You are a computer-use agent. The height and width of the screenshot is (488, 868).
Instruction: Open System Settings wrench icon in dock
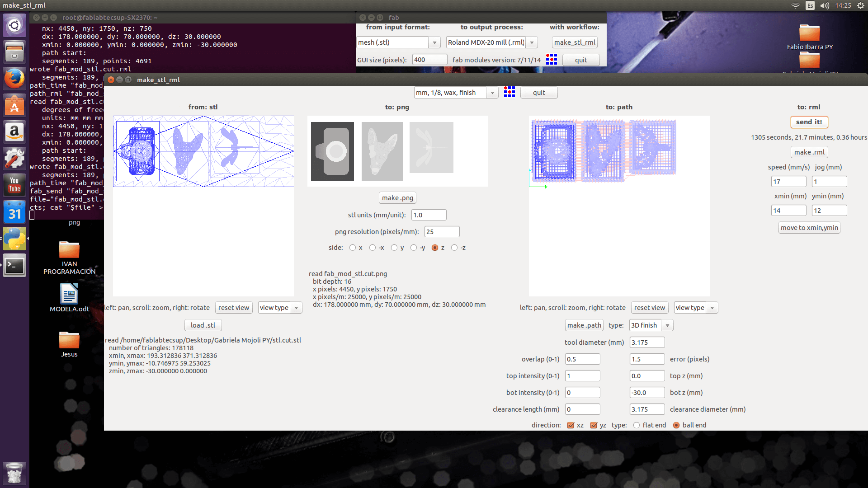[x=14, y=158]
